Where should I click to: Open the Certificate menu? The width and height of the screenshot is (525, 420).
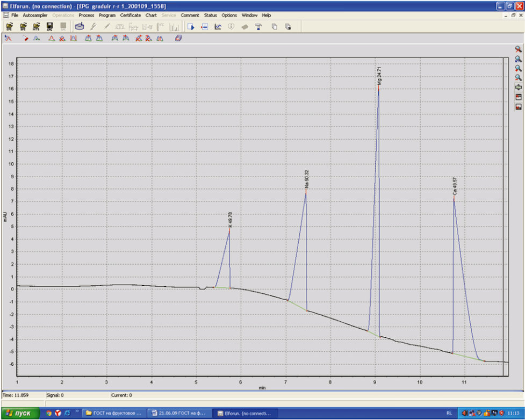130,15
